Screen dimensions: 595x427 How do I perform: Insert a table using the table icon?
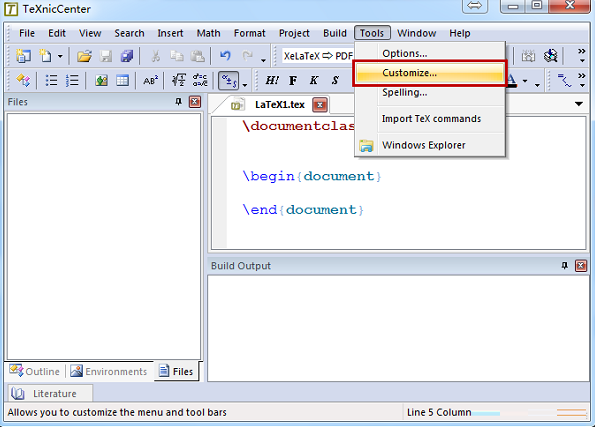pos(122,80)
